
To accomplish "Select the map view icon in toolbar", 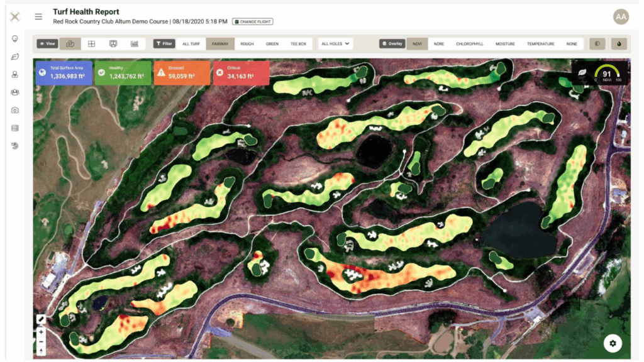I will pos(69,43).
